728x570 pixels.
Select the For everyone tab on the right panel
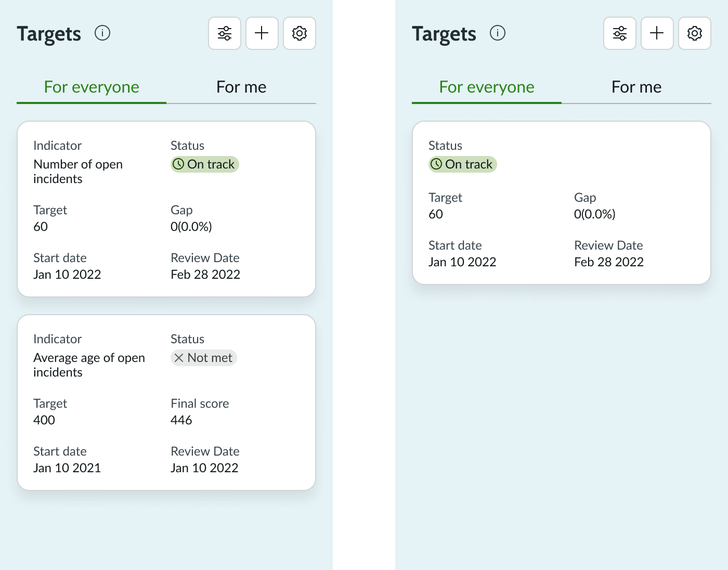(x=486, y=87)
